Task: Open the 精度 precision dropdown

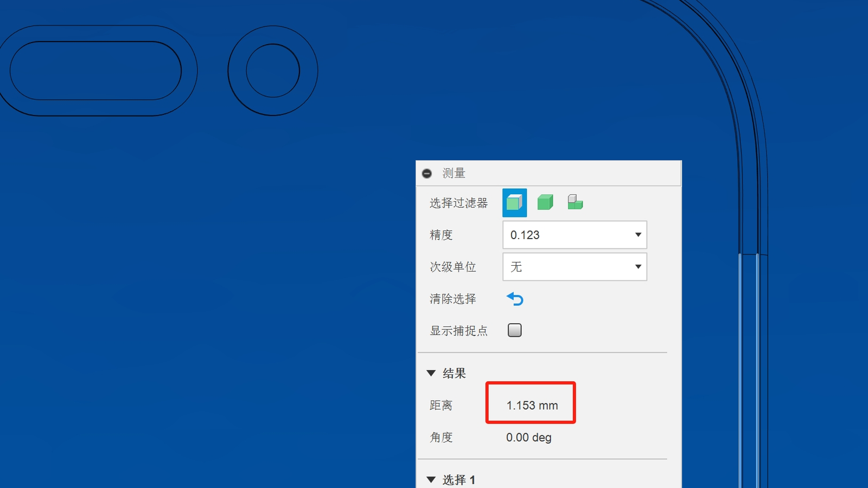Action: point(575,235)
